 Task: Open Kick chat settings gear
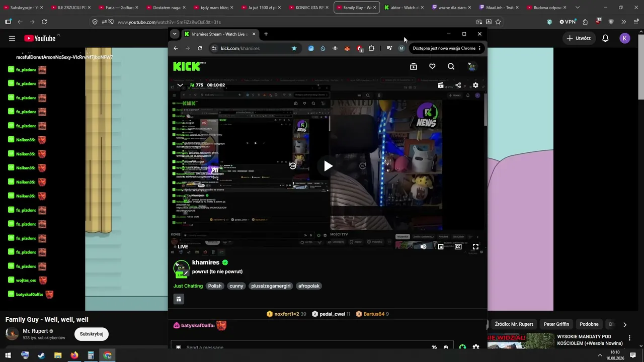(x=476, y=347)
